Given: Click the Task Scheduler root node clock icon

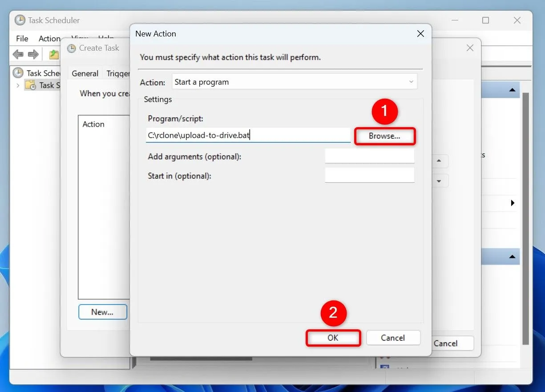Looking at the screenshot, I should (18, 73).
